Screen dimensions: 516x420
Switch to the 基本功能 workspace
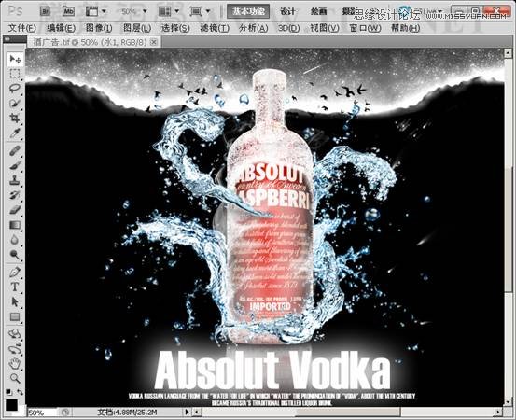click(248, 11)
